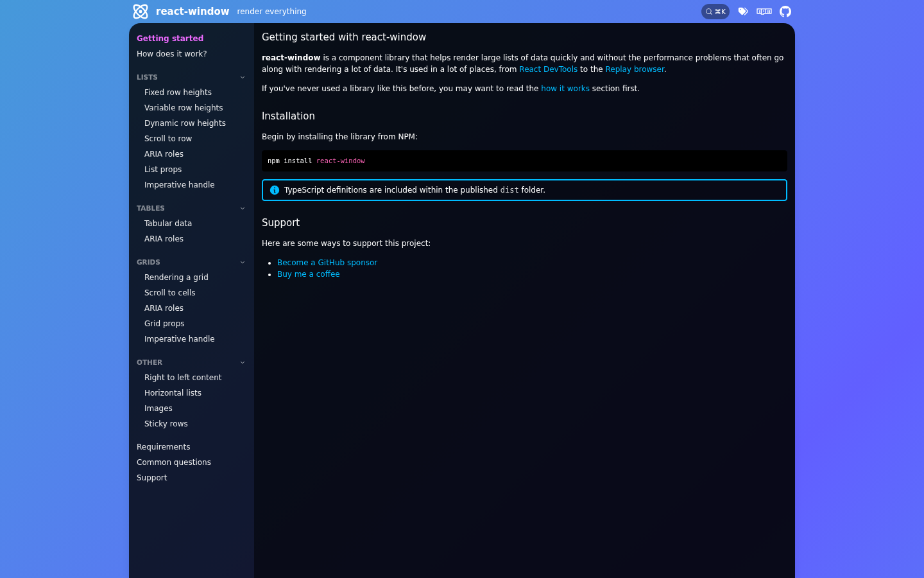Open the How does it work? page

coord(172,54)
